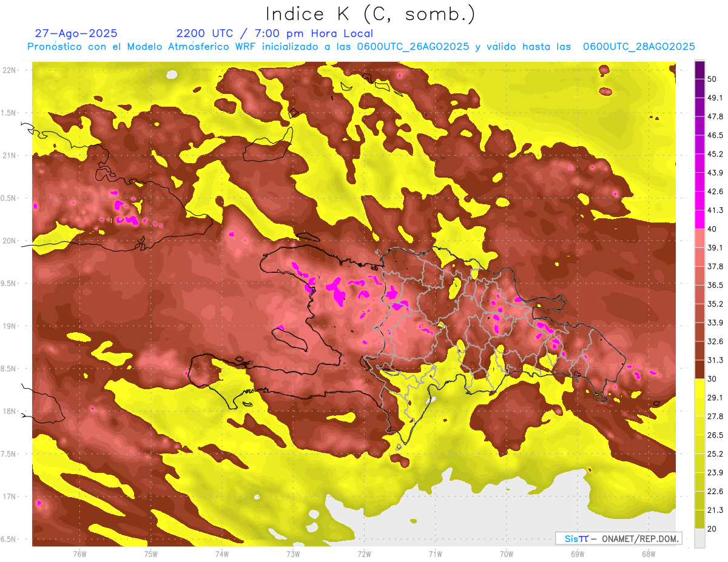Click the 21N latitude label
The height and width of the screenshot is (562, 728).
(x=10, y=155)
